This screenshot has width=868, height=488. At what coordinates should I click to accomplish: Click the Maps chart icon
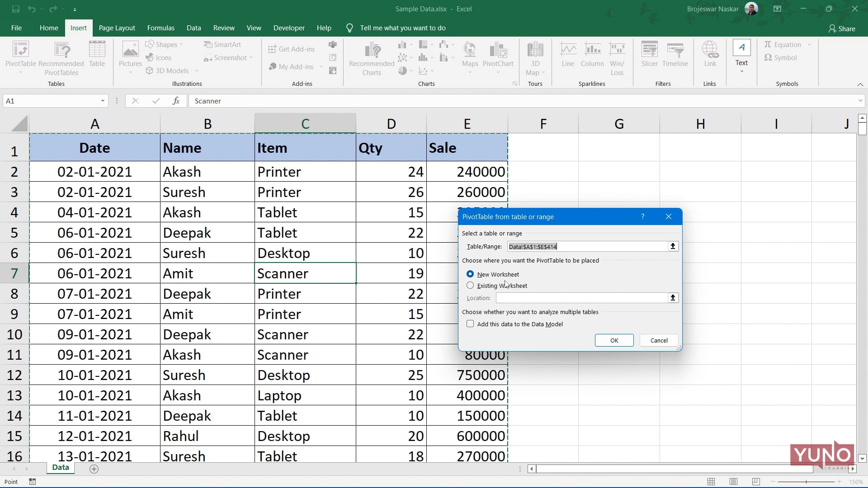point(470,57)
